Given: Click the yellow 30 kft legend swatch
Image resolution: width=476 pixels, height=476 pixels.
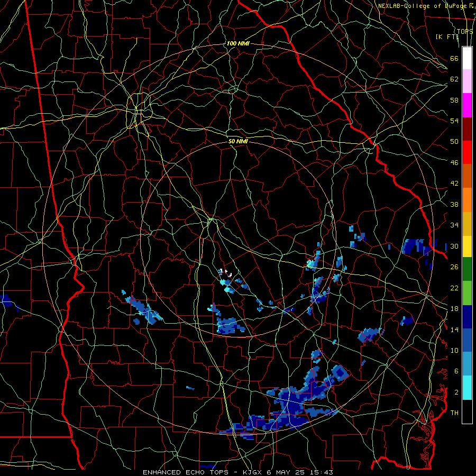Looking at the screenshot, I should point(467,246).
